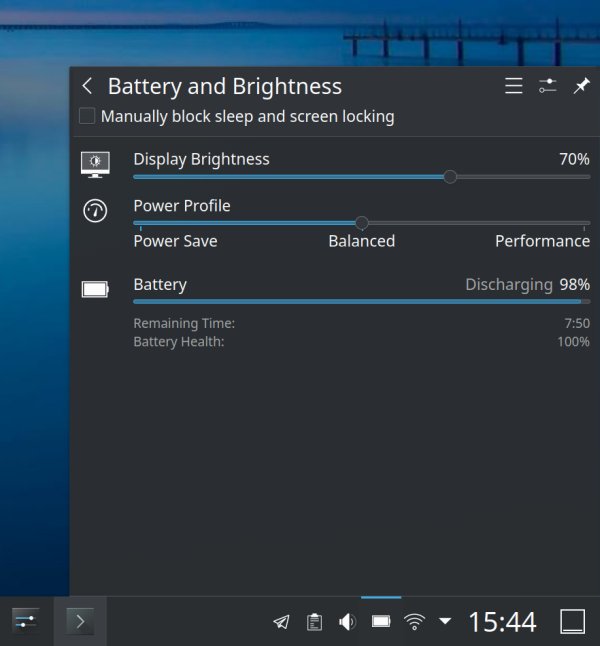This screenshot has height=646, width=600.
Task: Select the Performance profile label
Action: 542,241
